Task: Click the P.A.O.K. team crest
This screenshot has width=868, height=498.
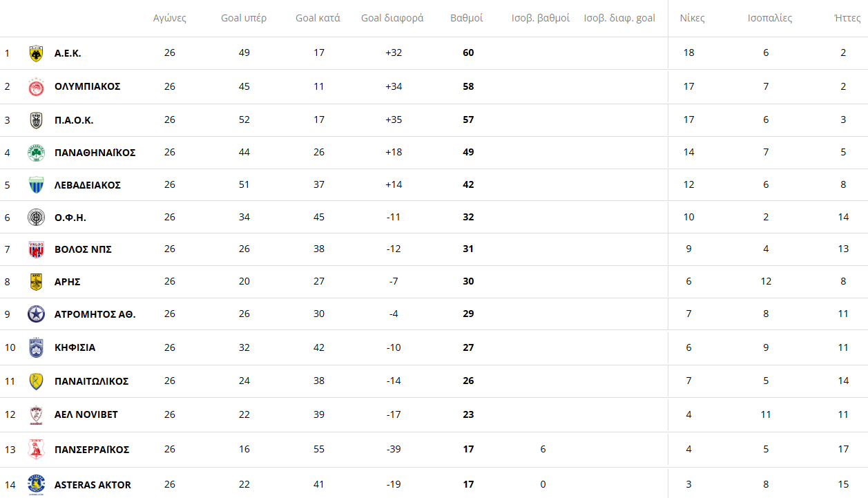Action: (36, 120)
